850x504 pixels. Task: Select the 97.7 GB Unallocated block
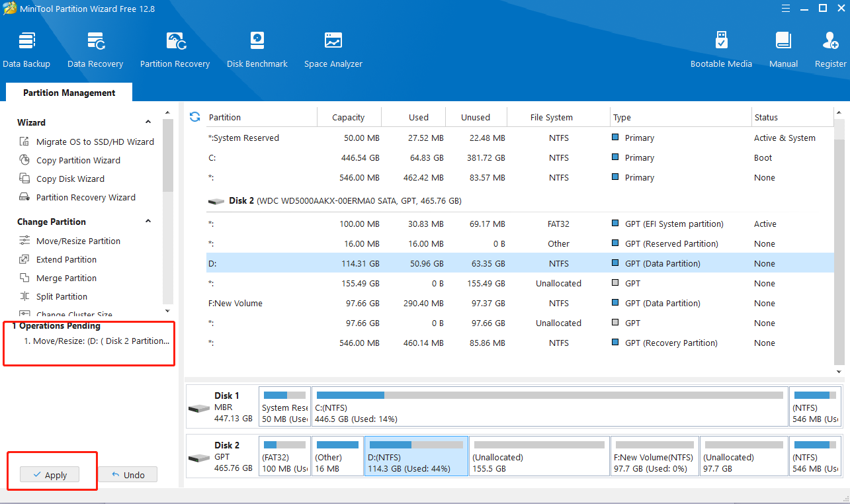click(744, 456)
